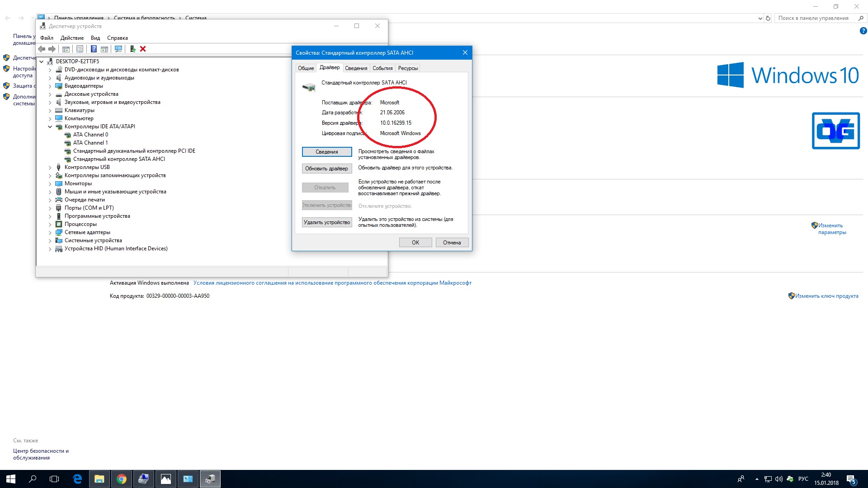Collapse the Контроллеры IDE ATA/ATAPI node
Viewport: 868px width, 488px height.
(50, 127)
